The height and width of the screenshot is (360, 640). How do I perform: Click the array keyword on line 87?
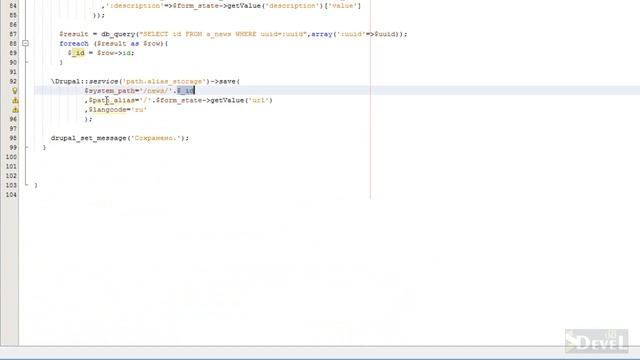[322, 34]
